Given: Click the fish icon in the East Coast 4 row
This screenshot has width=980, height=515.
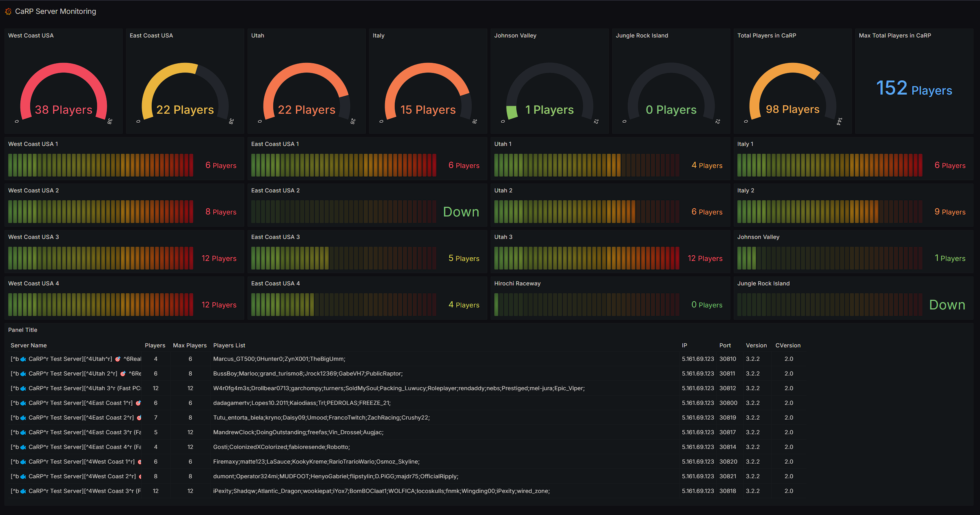Looking at the screenshot, I should click(x=23, y=447).
